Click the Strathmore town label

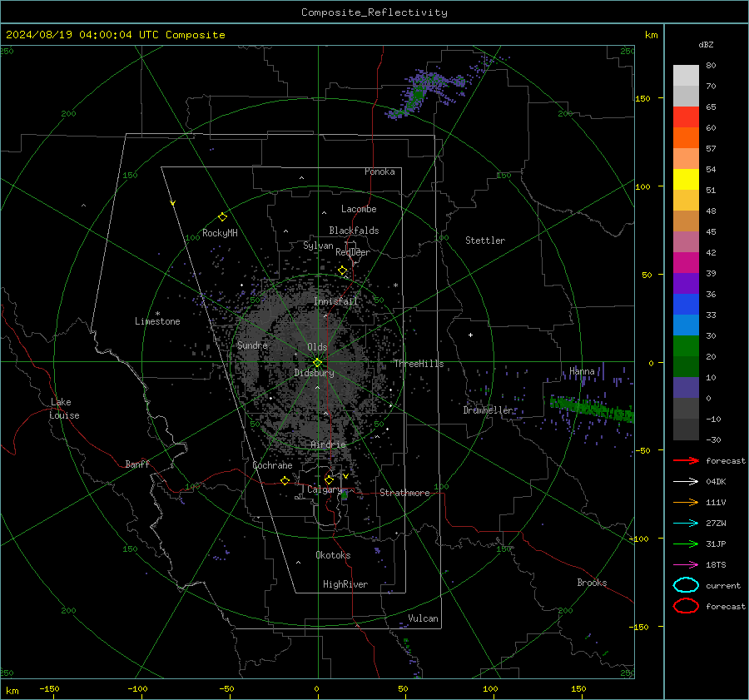(405, 493)
